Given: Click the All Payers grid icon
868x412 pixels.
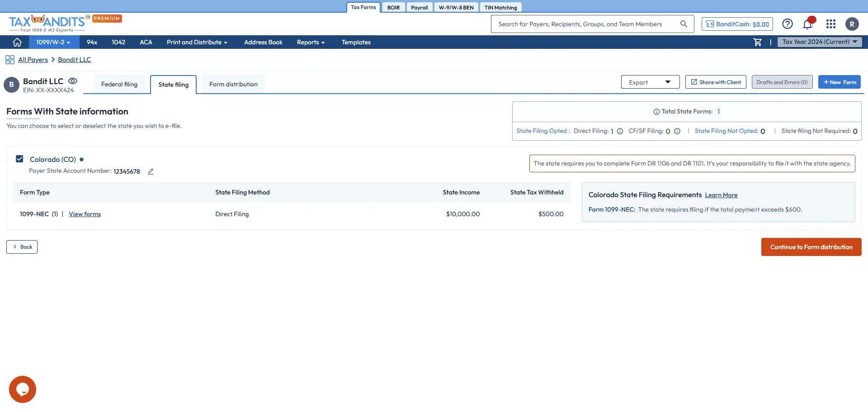Looking at the screenshot, I should click(10, 60).
